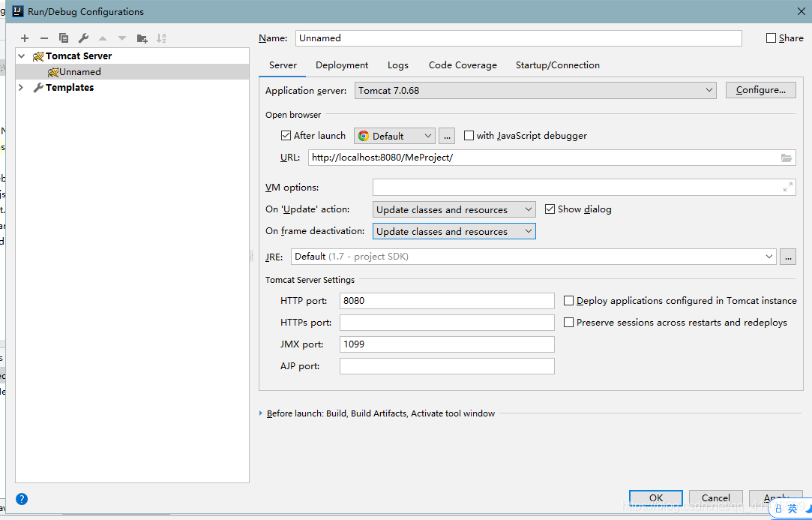The width and height of the screenshot is (812, 520).
Task: Sort configurations alphabetically icon
Action: coord(161,38)
